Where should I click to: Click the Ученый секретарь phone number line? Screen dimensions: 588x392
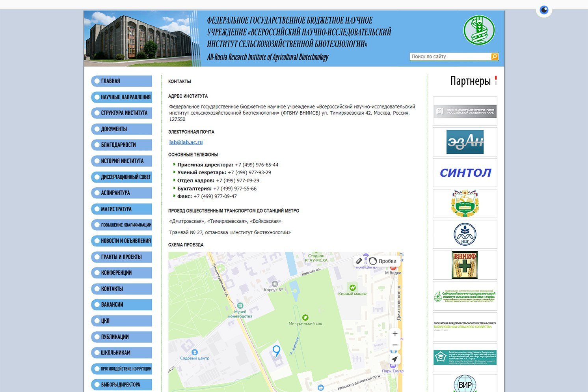click(x=224, y=172)
